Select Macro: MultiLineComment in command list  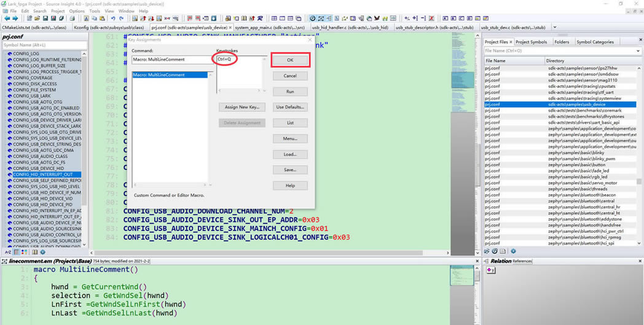pos(170,75)
